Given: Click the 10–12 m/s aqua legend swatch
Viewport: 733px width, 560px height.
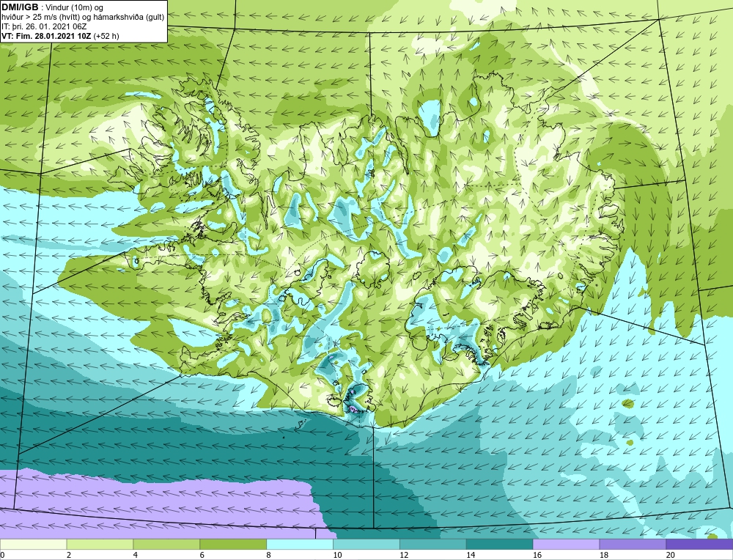Looking at the screenshot, I should coord(366,545).
